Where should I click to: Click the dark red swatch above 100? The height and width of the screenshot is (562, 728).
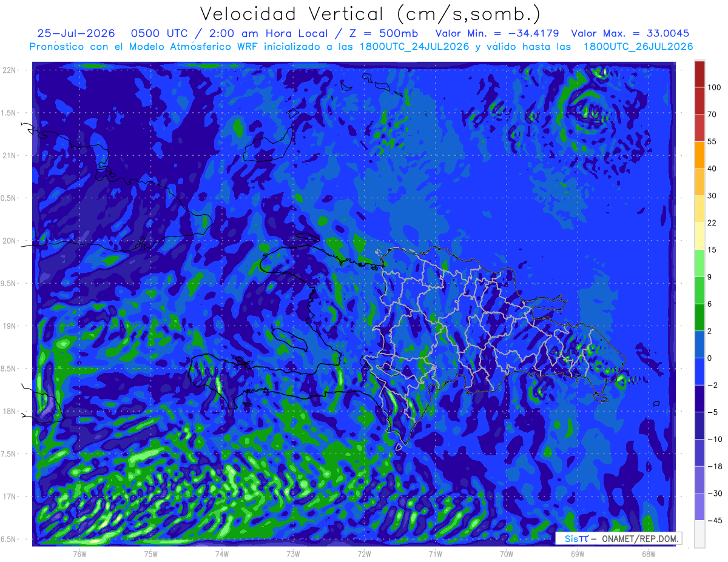[699, 74]
